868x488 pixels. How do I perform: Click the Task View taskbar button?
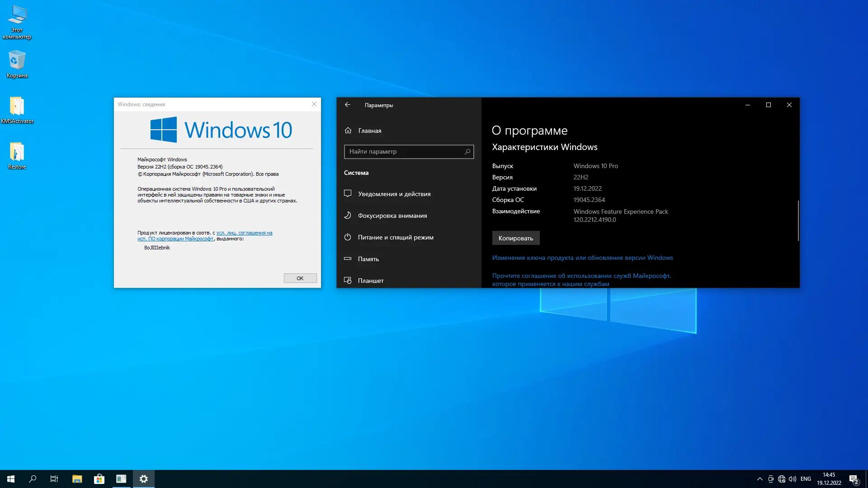pyautogui.click(x=54, y=479)
